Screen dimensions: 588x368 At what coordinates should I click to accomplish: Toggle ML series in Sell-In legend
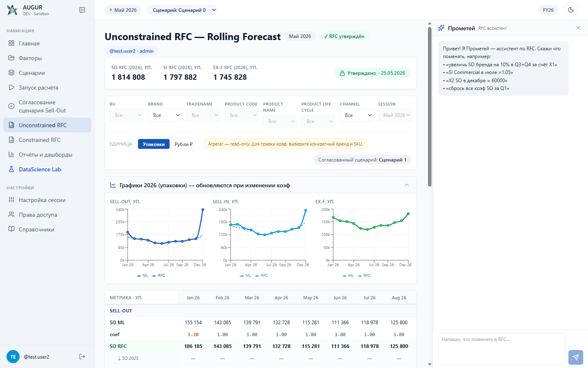pyautogui.click(x=246, y=276)
